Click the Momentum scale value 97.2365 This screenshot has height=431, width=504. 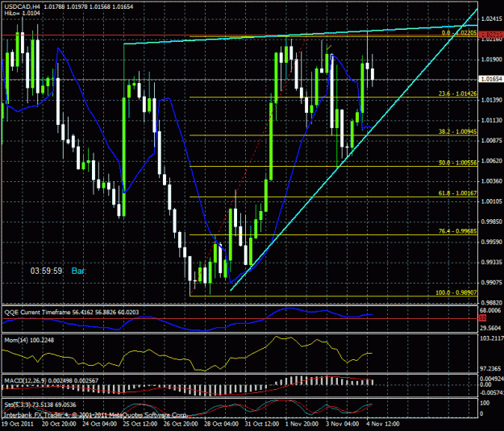[491, 368]
